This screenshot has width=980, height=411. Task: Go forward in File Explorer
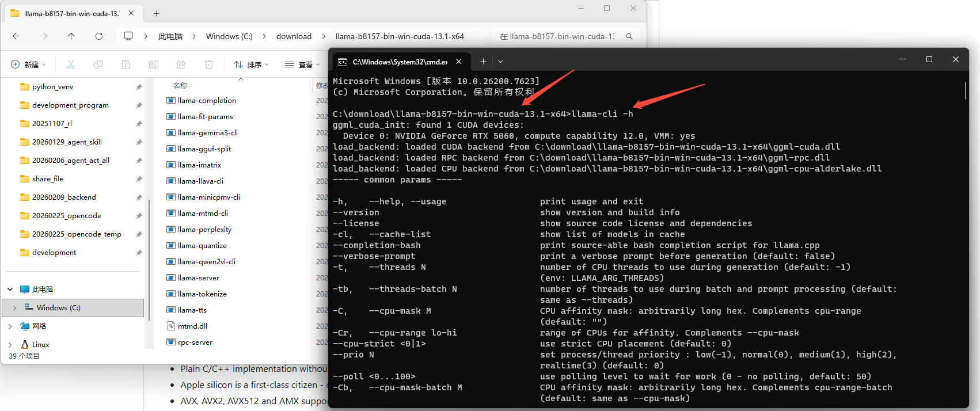[44, 36]
